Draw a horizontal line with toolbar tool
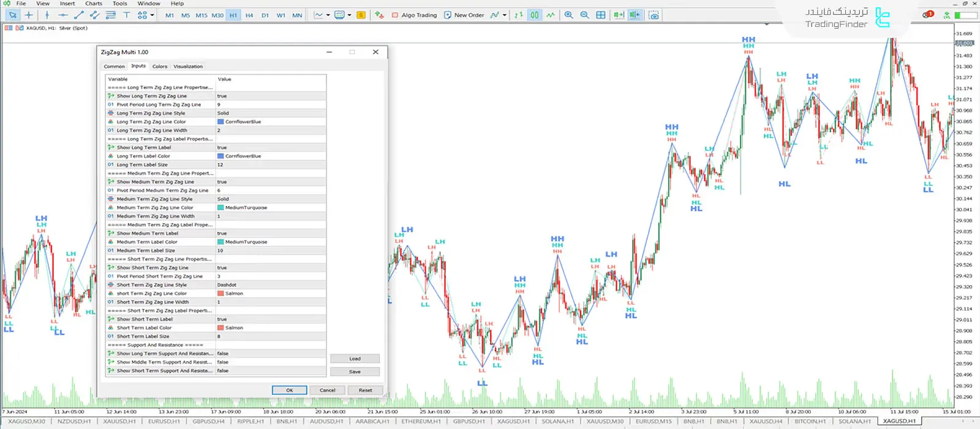The image size is (980, 429). 63,15
